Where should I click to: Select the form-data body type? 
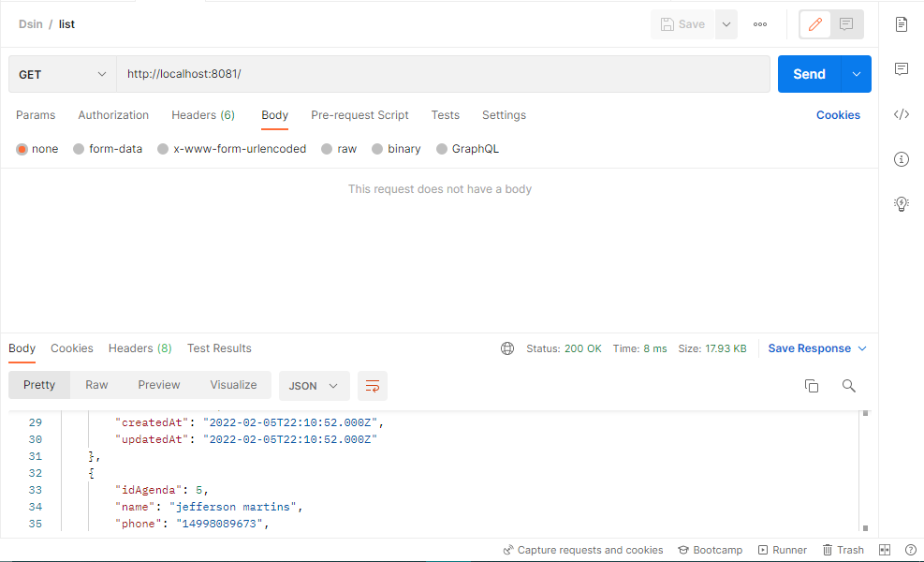pos(107,148)
